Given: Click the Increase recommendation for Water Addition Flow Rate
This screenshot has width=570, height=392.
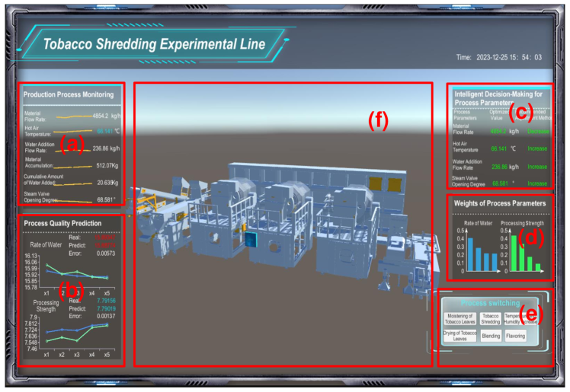Looking at the screenshot, I should pos(537,167).
